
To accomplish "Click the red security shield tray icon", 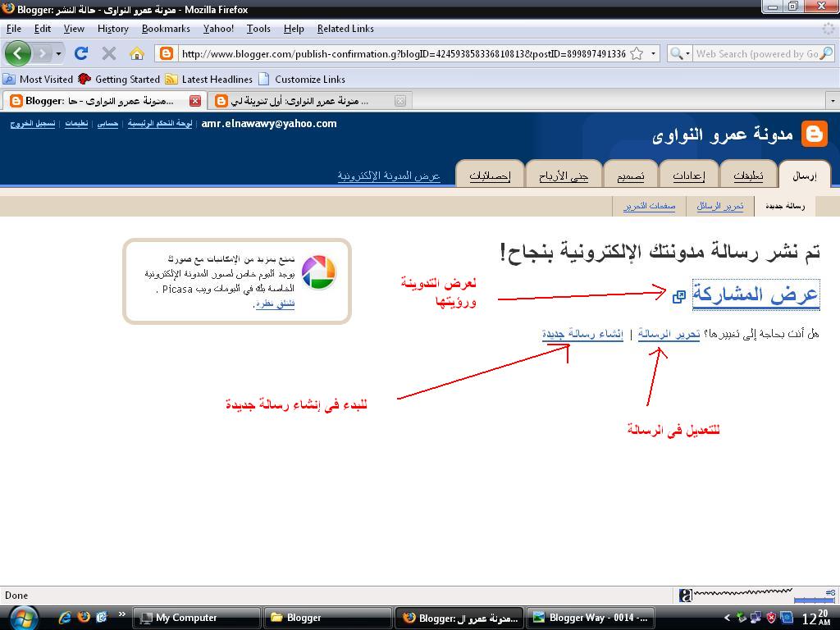I will (x=771, y=618).
